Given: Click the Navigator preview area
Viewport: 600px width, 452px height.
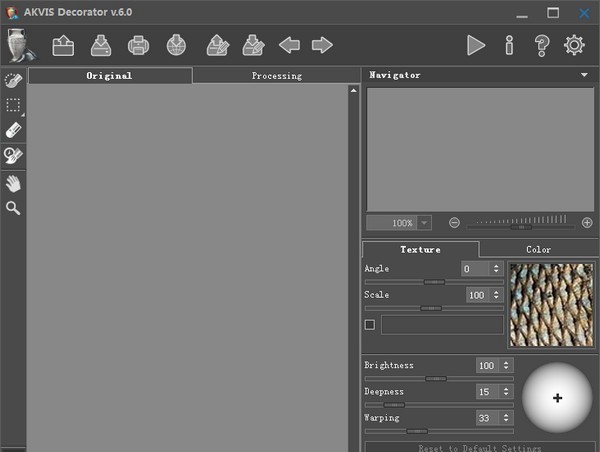Looking at the screenshot, I should tap(480, 150).
